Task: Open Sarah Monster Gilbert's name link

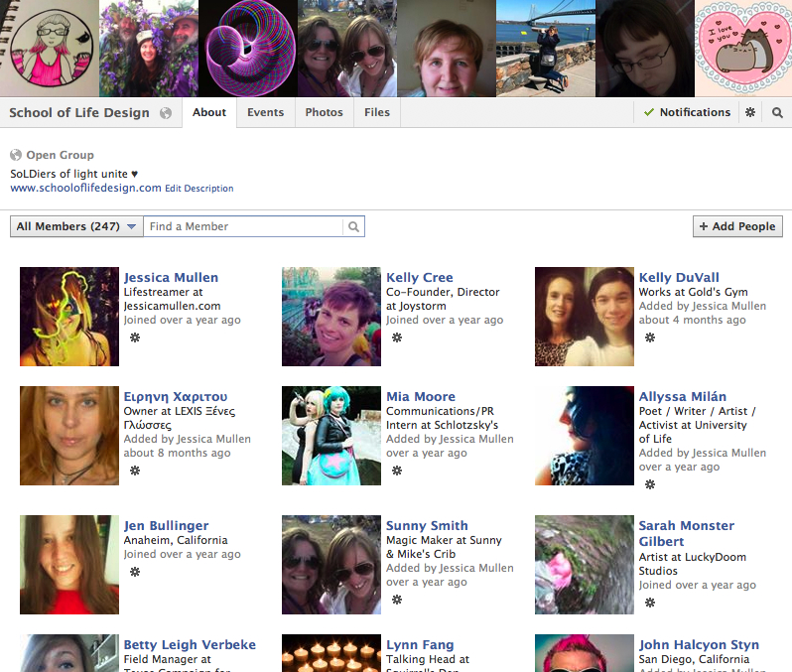Action: (x=687, y=534)
